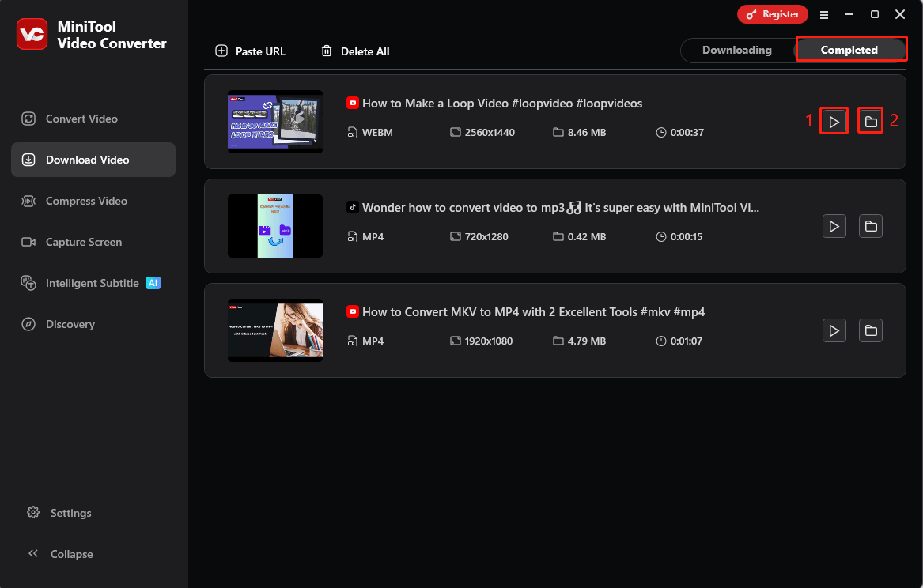Open the hamburger menu near Register

(x=823, y=14)
